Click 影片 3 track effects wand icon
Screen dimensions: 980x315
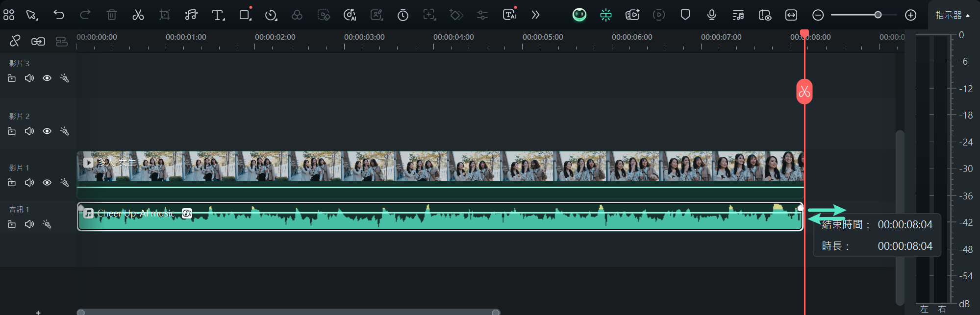point(64,78)
